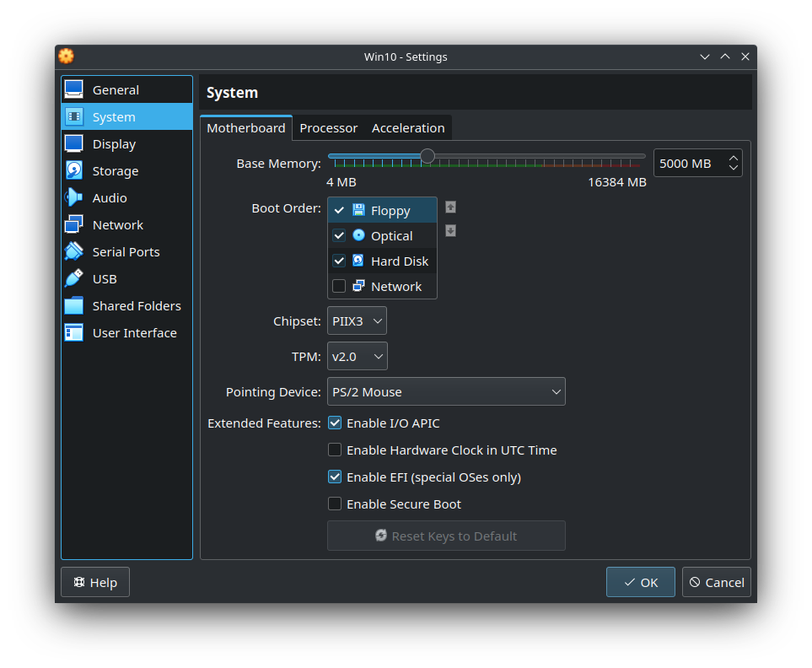Image resolution: width=812 pixels, height=668 pixels.
Task: Open the Audio speaker icon
Action: pos(73,197)
